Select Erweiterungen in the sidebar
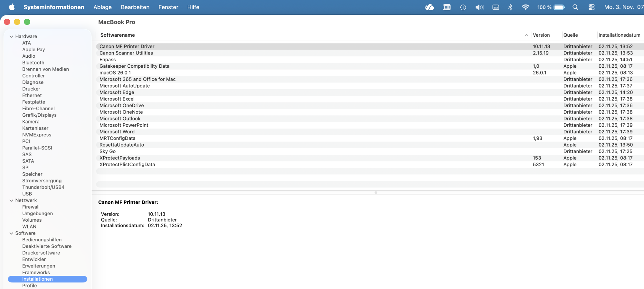644x289 pixels. click(39, 266)
